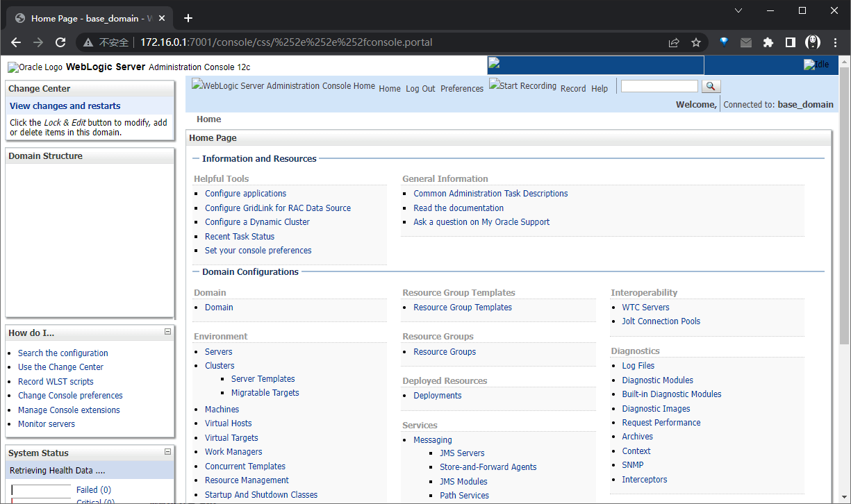Image resolution: width=851 pixels, height=504 pixels.
Task: Bookmark this page with the star icon
Action: [696, 42]
